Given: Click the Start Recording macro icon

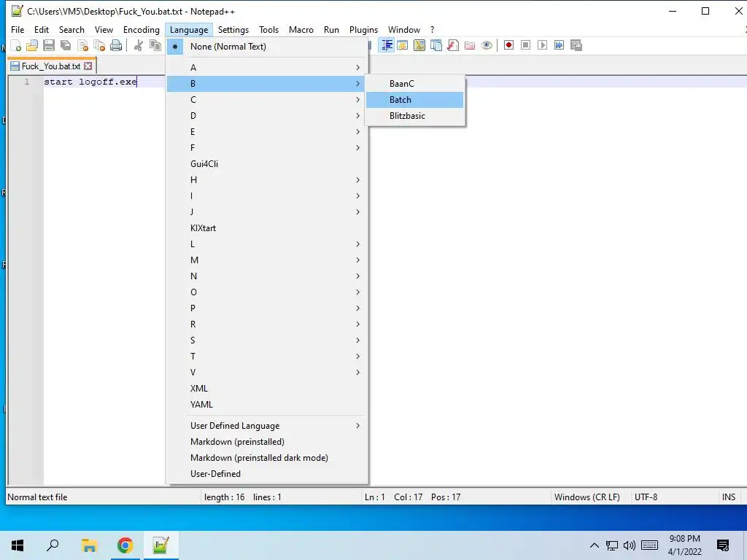Looking at the screenshot, I should pos(508,45).
